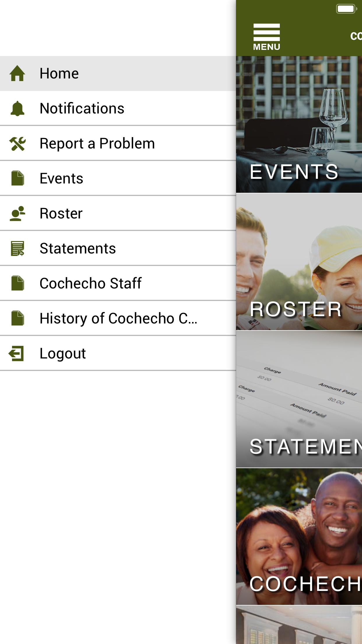Go to Events in the drawer menu
This screenshot has width=362, height=644.
[118, 178]
